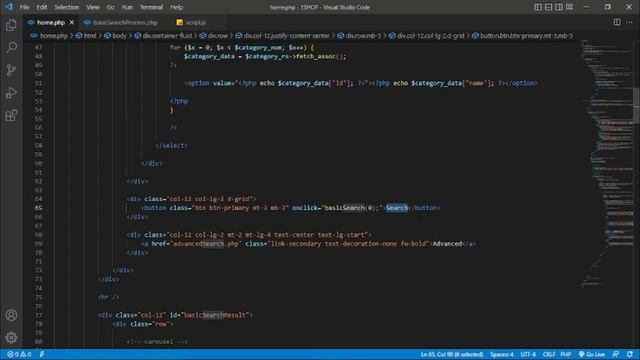
Task: Close the home.php tab
Action: tap(72, 22)
